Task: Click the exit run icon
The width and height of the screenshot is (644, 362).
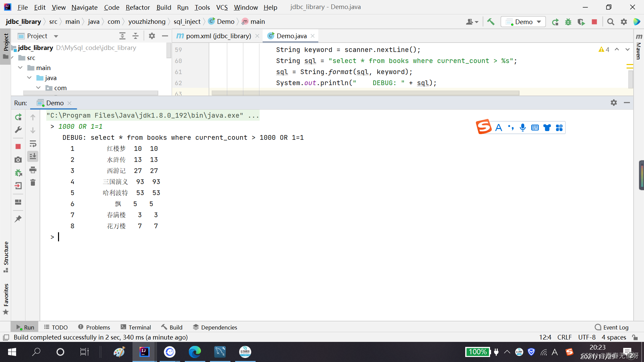Action: point(18,186)
